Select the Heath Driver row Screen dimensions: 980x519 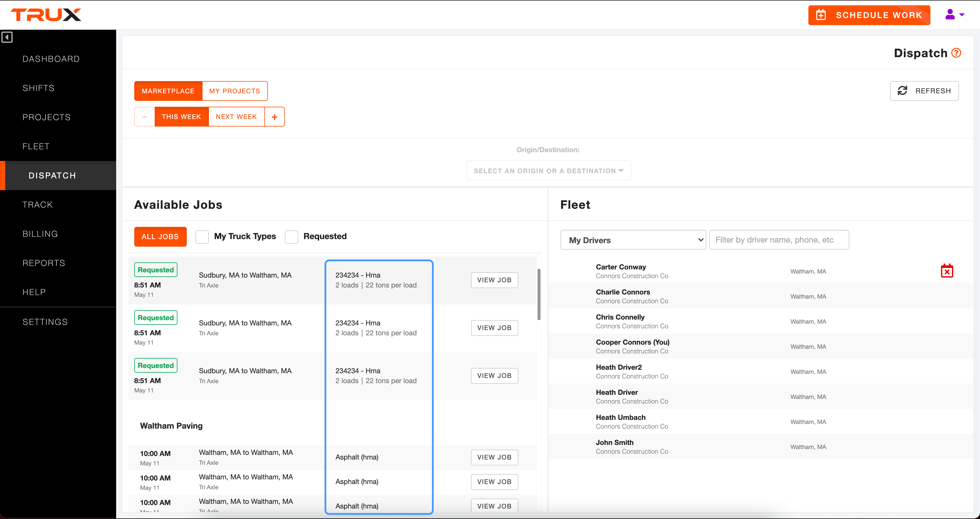pos(761,397)
